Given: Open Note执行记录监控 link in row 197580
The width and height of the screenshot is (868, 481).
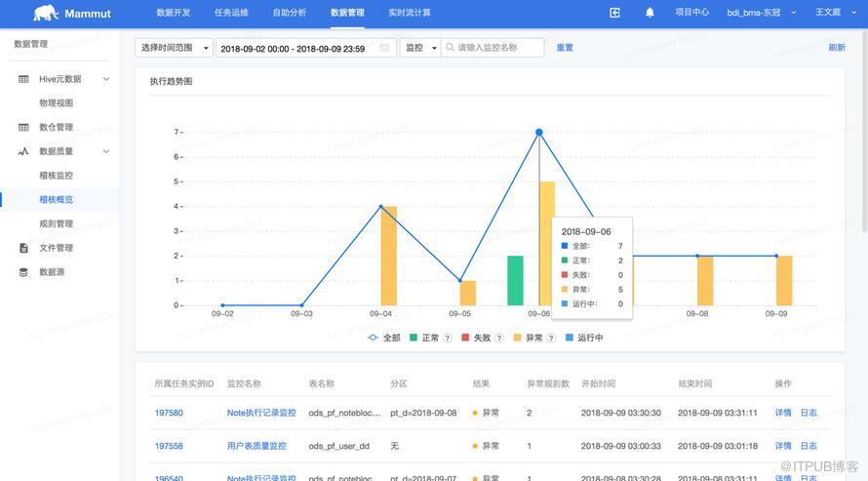Looking at the screenshot, I should (261, 413).
